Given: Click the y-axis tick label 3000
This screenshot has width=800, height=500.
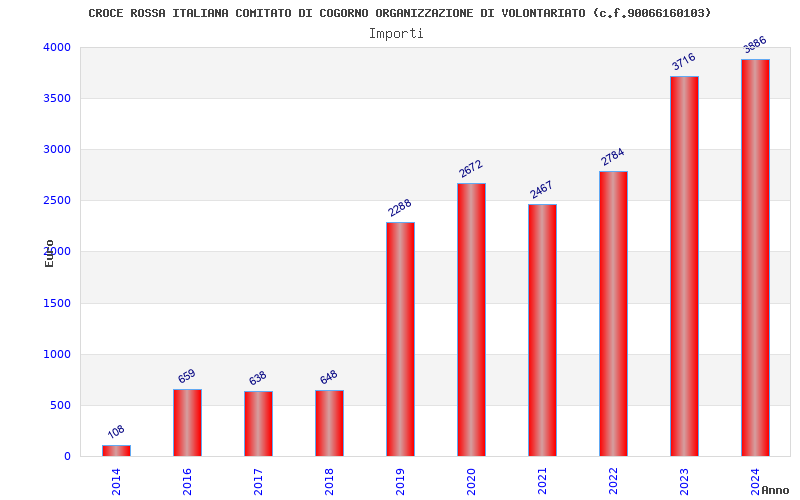Looking at the screenshot, I should pos(57,149).
